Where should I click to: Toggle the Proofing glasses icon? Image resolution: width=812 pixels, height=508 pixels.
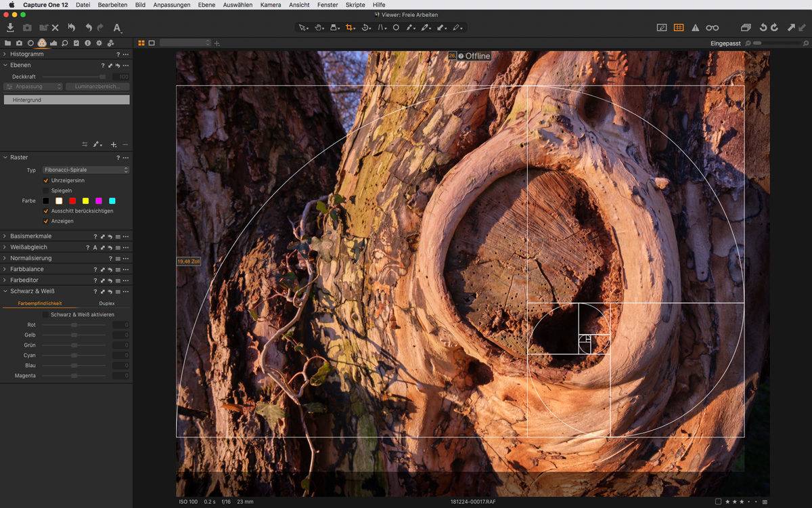[x=713, y=28]
